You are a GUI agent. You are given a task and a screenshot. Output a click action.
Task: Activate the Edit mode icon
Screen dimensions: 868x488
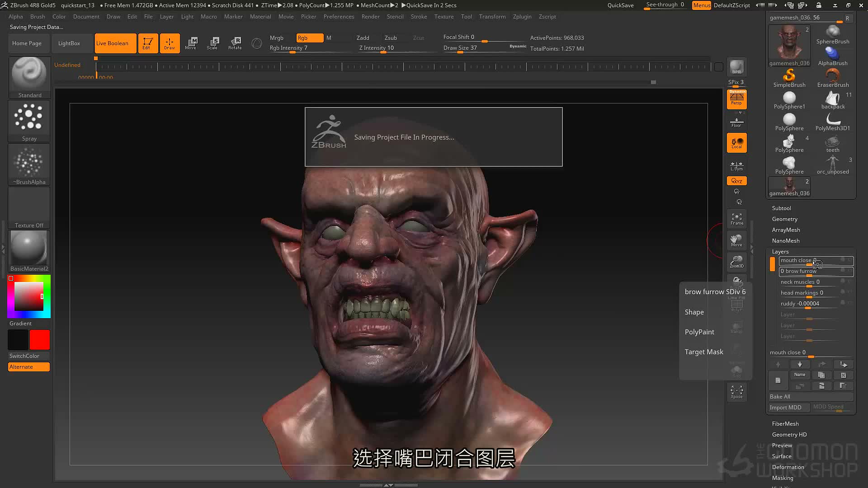coord(148,43)
